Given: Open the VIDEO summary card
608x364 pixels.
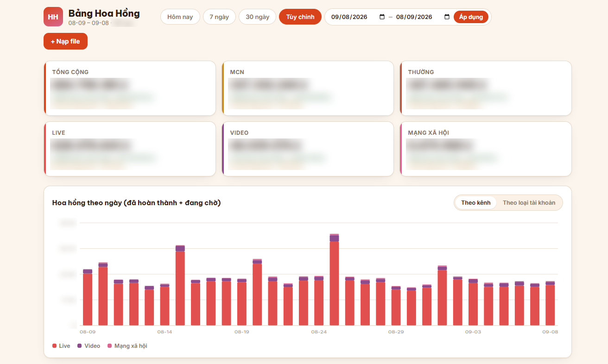Looking at the screenshot, I should (x=308, y=149).
